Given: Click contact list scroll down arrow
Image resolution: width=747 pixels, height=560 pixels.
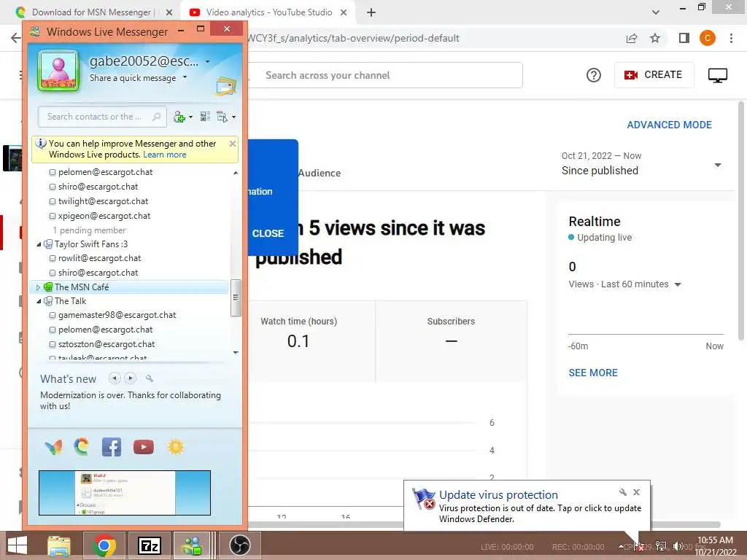Looking at the screenshot, I should coord(236,352).
